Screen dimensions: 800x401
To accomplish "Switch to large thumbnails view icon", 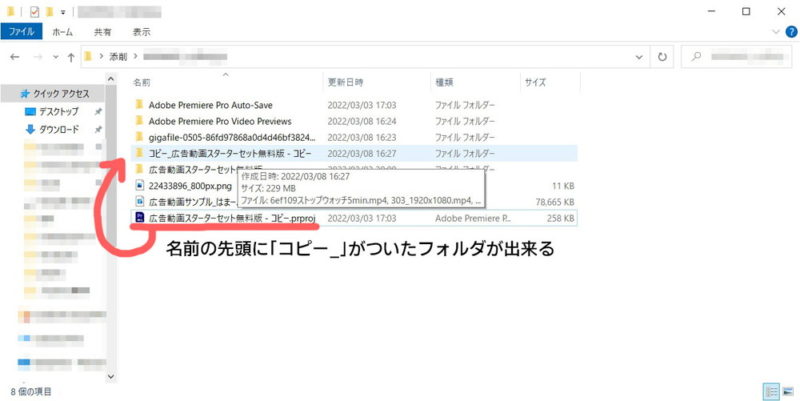I will [787, 390].
